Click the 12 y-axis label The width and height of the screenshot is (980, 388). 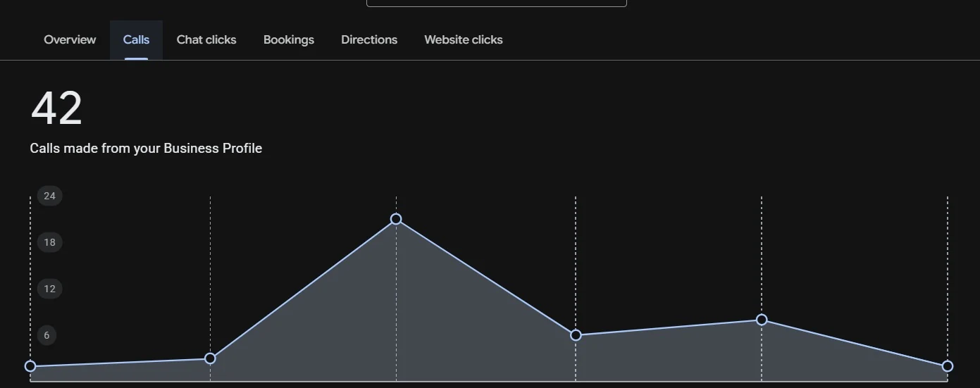(49, 289)
